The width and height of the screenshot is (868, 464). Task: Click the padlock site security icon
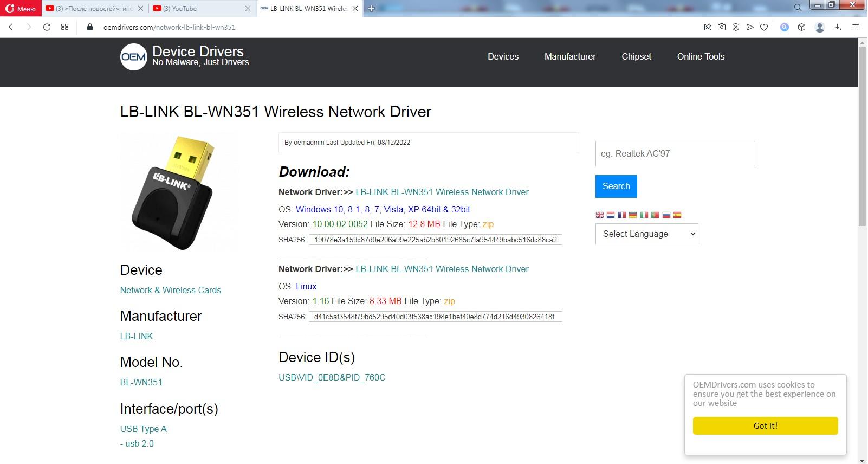coord(90,27)
